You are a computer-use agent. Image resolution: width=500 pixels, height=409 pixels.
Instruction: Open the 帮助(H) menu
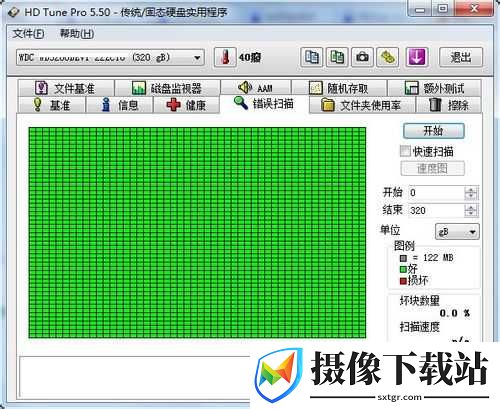click(77, 33)
